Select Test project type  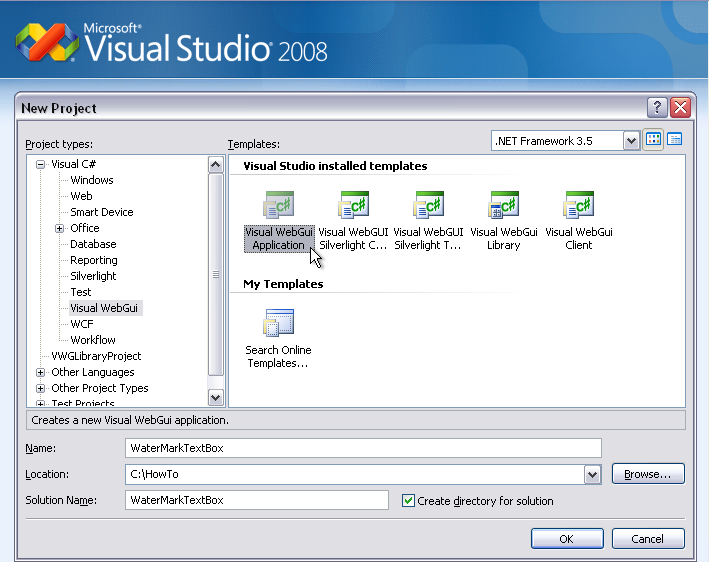[x=80, y=292]
